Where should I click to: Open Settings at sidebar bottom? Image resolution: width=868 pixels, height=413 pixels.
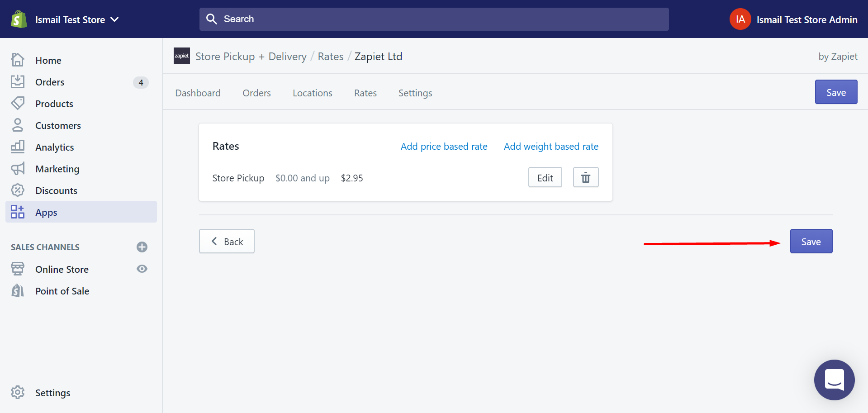pyautogui.click(x=52, y=393)
